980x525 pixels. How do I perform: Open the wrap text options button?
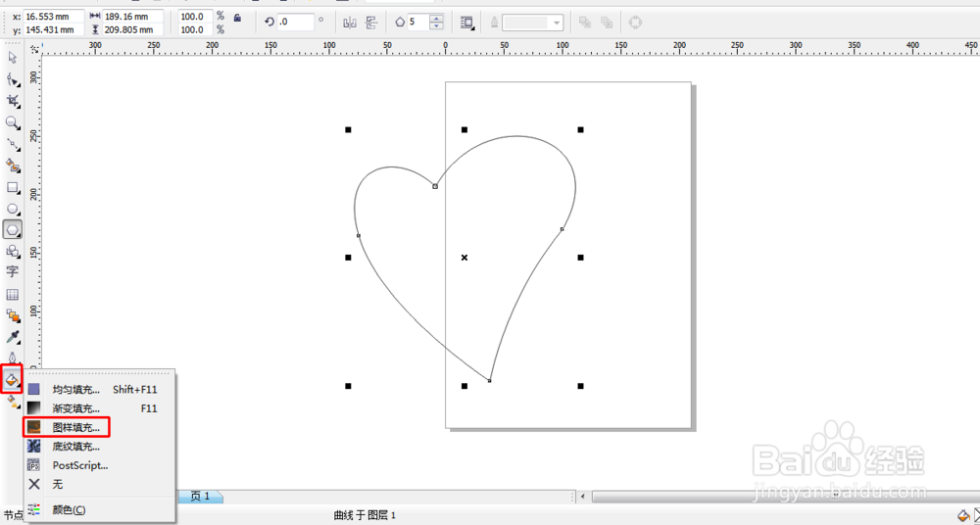tap(466, 24)
